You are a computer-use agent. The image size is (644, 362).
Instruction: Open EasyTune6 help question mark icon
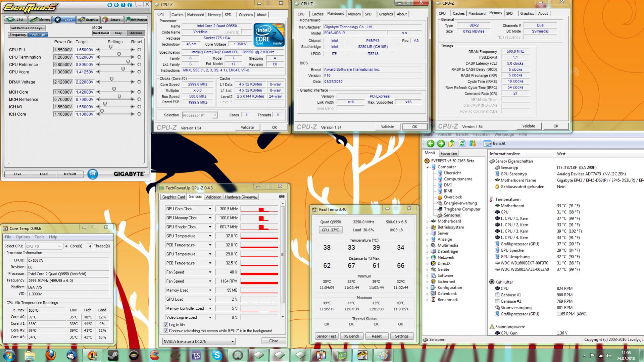point(123,5)
